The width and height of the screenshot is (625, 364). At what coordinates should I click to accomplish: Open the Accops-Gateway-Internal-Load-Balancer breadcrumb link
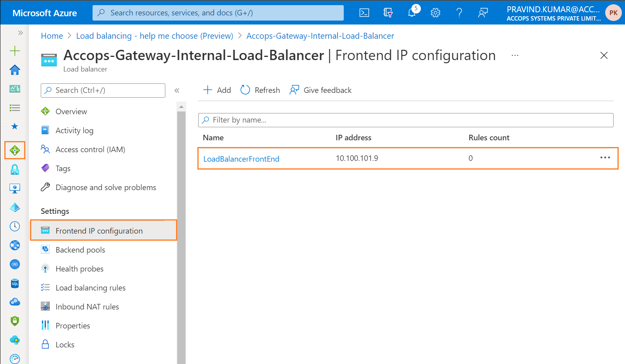[x=320, y=36]
